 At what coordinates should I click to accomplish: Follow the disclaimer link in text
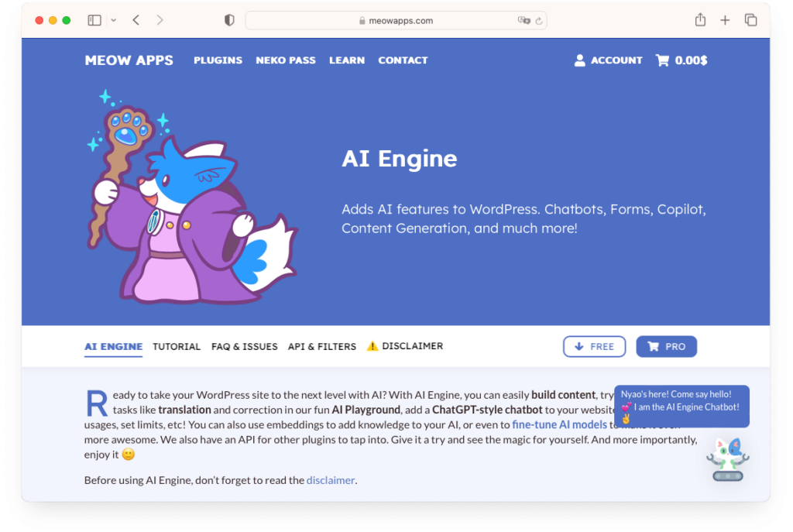tap(331, 480)
